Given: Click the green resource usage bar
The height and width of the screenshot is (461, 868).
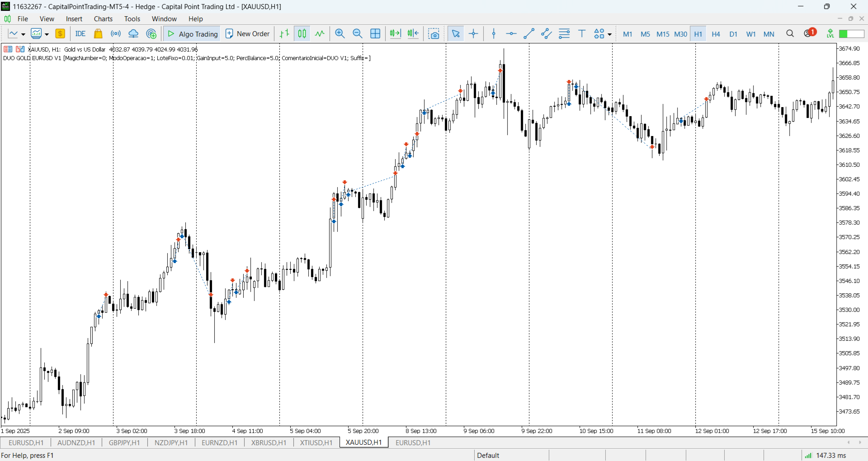Looking at the screenshot, I should point(852,34).
